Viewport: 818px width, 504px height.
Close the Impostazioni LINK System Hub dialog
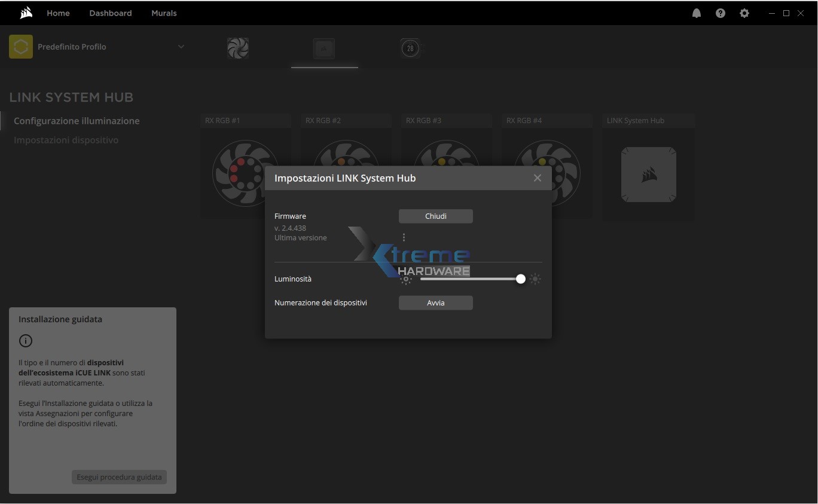click(x=537, y=178)
